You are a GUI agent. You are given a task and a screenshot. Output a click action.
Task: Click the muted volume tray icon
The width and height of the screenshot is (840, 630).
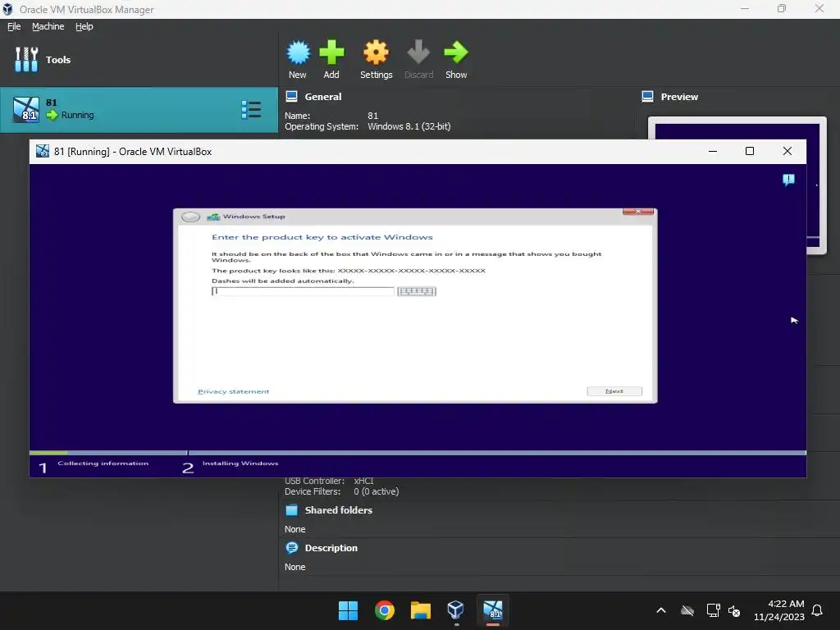point(734,610)
